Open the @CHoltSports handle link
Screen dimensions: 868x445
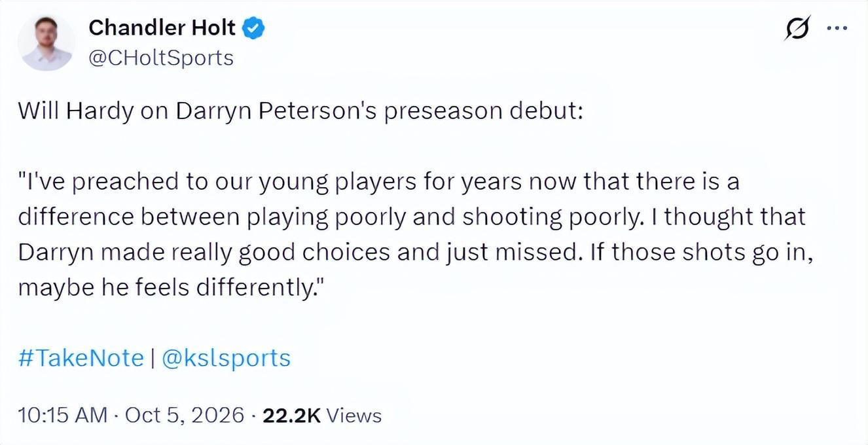click(160, 58)
